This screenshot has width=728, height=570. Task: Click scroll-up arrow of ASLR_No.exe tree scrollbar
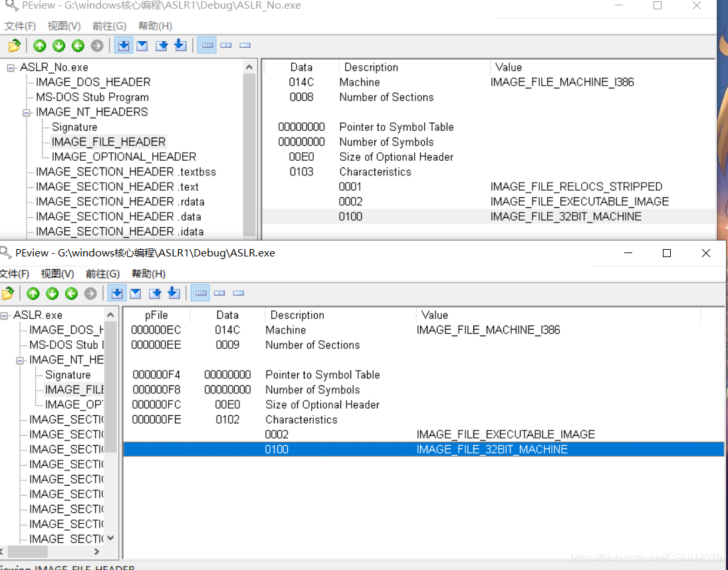[x=249, y=67]
